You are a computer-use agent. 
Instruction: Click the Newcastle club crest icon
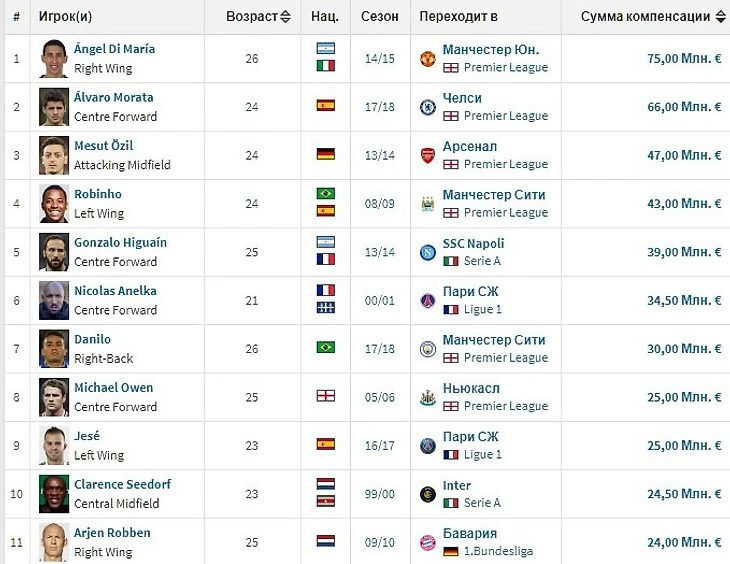coord(427,398)
